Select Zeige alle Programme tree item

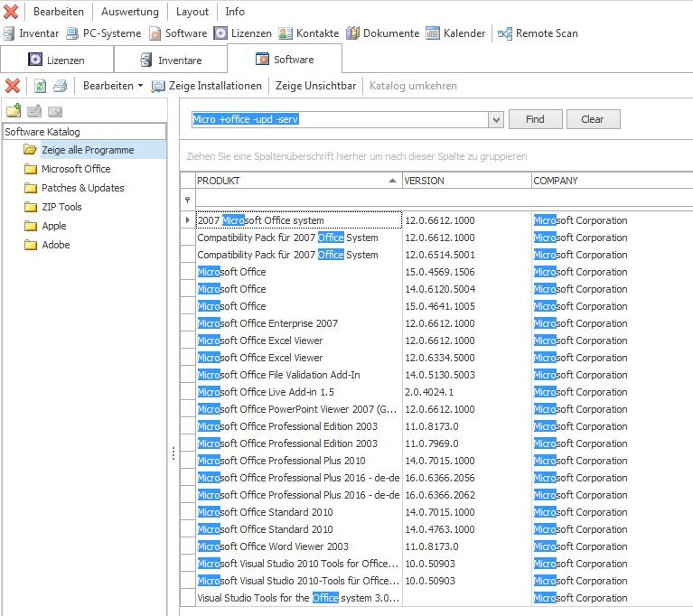88,150
